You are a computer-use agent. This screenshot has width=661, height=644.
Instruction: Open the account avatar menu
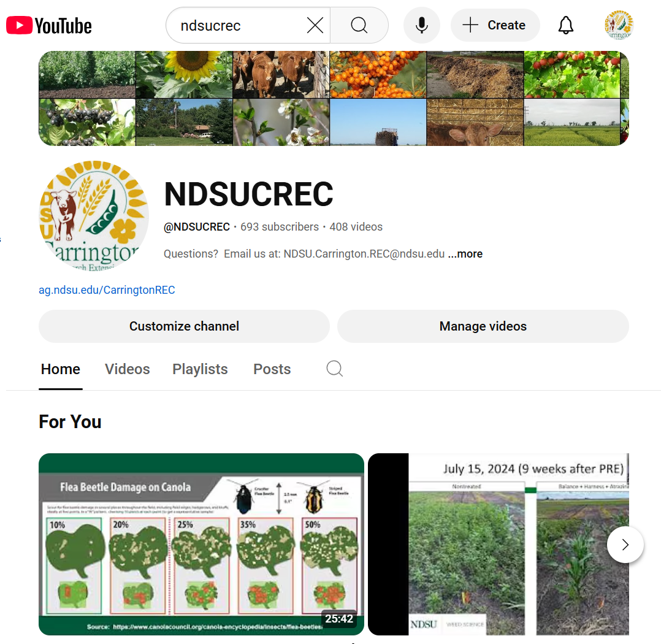click(x=619, y=25)
